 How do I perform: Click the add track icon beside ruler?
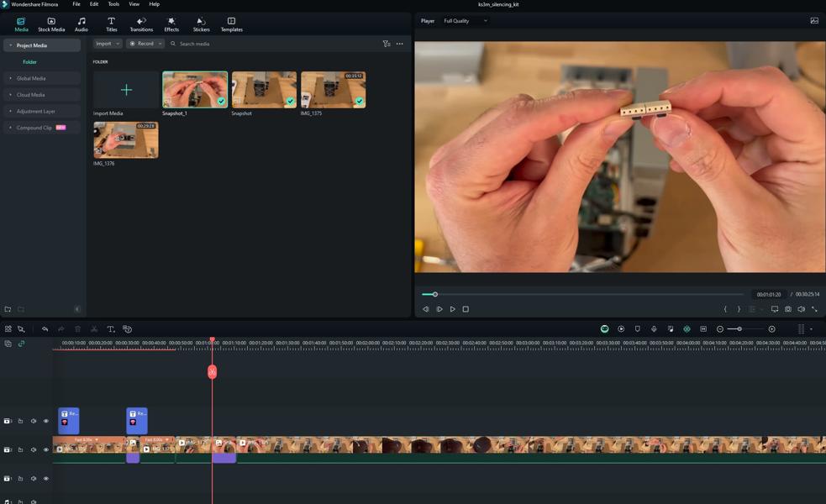pyautogui.click(x=8, y=344)
